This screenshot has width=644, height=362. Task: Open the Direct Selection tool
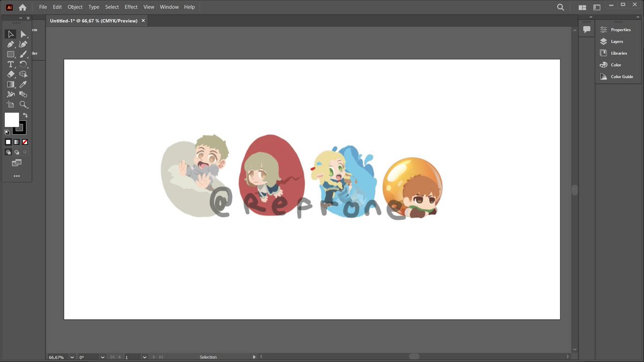click(x=24, y=34)
